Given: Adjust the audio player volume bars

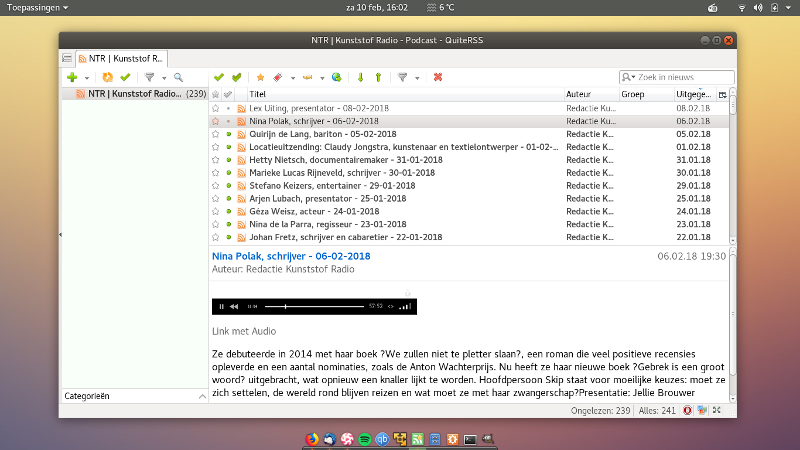Looking at the screenshot, I should tap(405, 307).
